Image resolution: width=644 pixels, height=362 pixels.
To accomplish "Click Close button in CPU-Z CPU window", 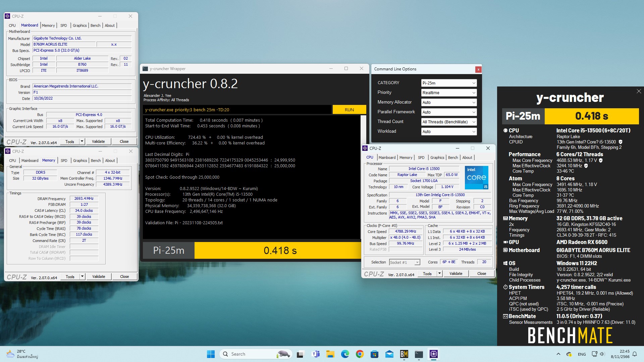I will (x=482, y=274).
